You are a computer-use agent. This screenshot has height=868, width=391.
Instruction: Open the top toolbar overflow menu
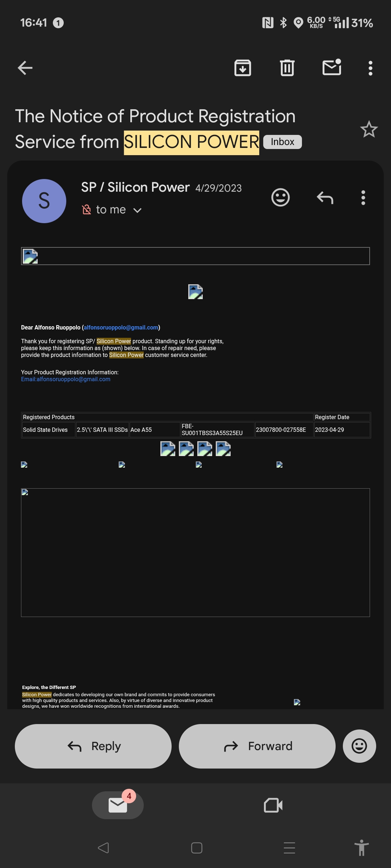(x=370, y=68)
